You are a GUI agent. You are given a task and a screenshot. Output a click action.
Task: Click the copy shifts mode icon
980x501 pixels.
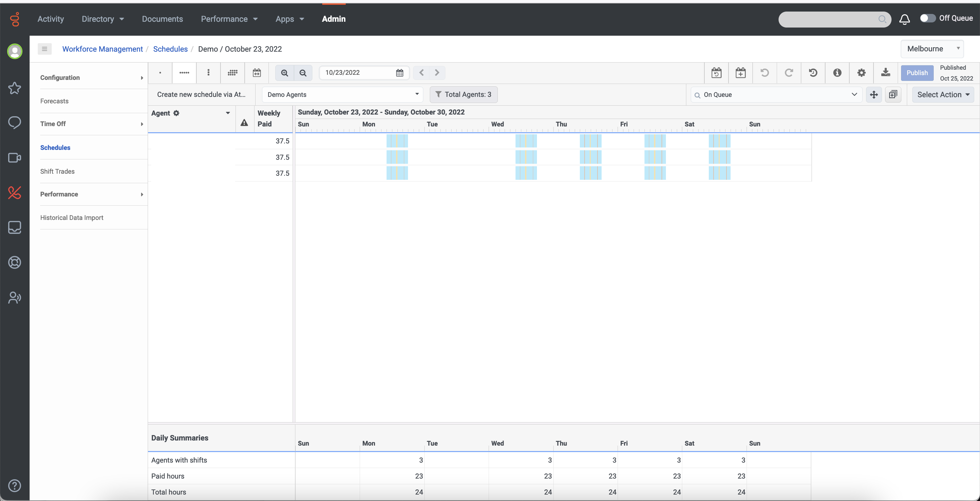(893, 94)
